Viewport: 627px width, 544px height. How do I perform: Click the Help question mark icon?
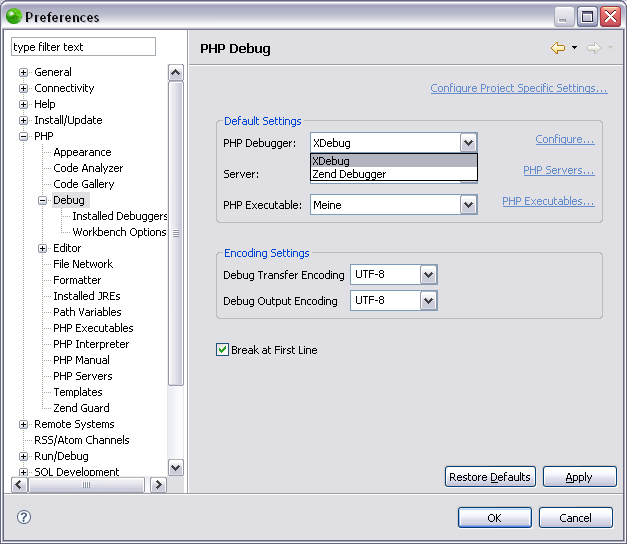24,517
